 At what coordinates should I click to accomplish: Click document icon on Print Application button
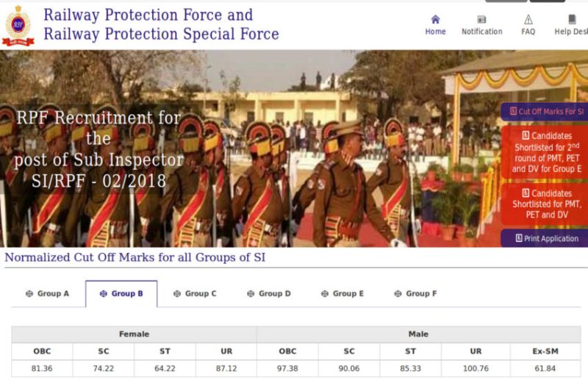(519, 238)
